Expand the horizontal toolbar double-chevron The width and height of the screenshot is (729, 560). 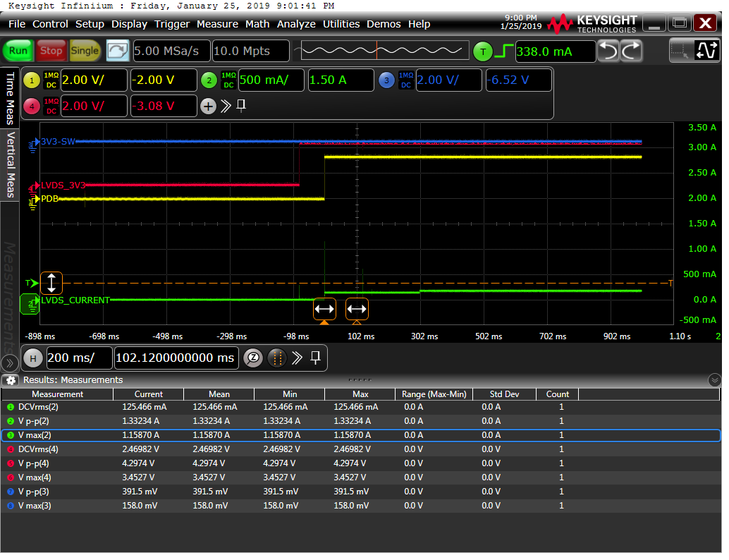click(297, 358)
